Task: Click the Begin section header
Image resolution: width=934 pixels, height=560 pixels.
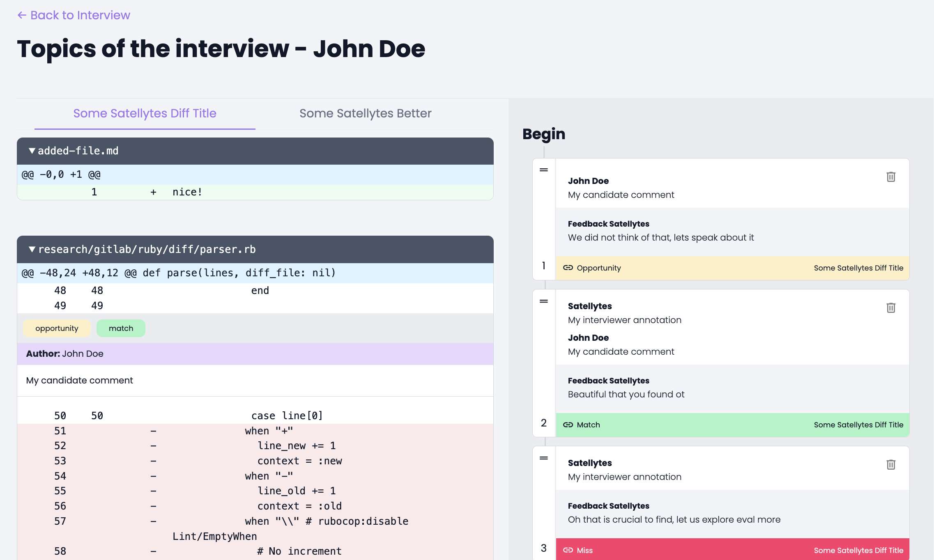Action: coord(543,133)
